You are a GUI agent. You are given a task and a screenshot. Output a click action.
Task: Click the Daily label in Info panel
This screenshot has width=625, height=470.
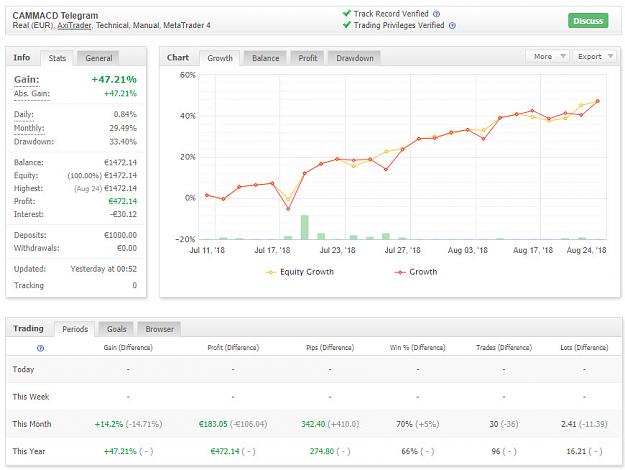click(24, 114)
